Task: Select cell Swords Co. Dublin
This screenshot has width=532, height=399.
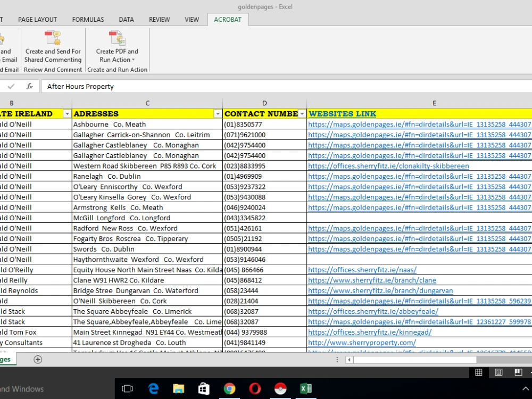Action: (x=147, y=249)
